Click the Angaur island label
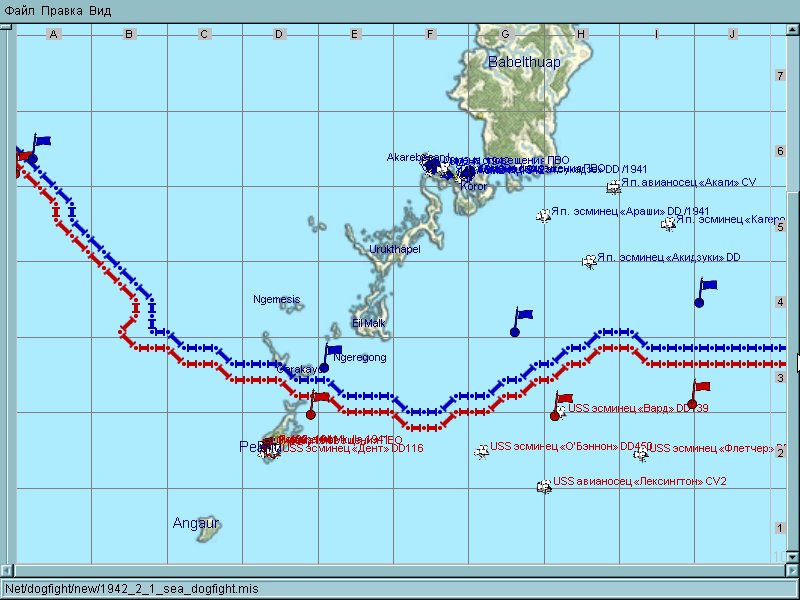This screenshot has height=600, width=800. pos(195,523)
